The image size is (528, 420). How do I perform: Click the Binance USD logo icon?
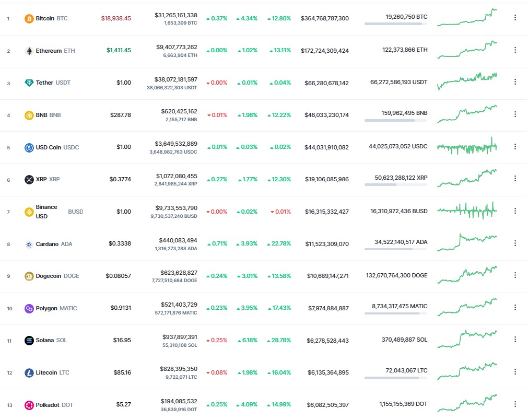(x=29, y=212)
